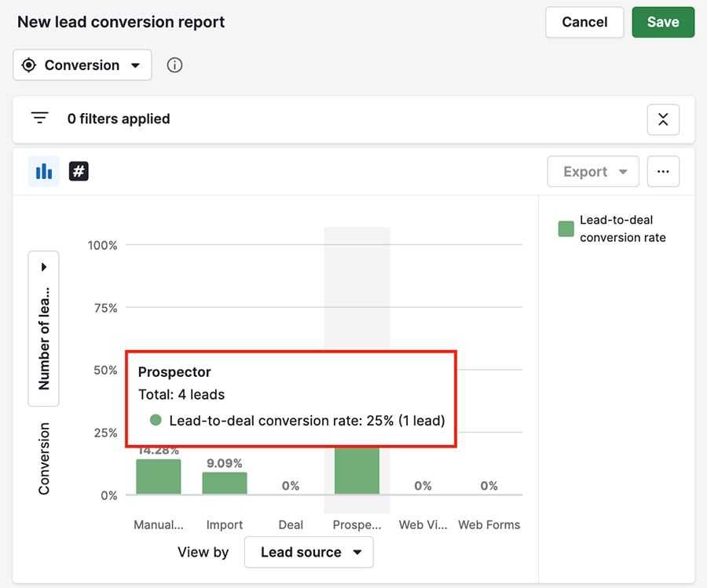Collapse the filters panel using the collapse icon

click(663, 119)
